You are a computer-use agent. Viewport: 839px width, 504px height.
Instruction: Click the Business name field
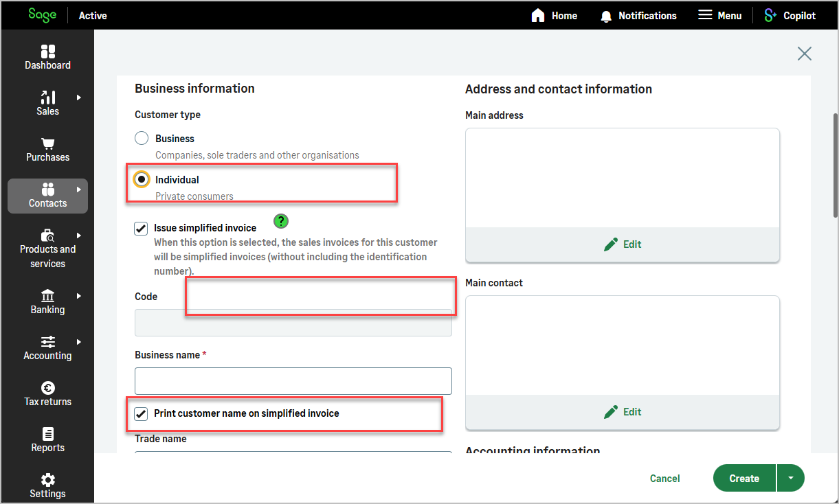(293, 381)
